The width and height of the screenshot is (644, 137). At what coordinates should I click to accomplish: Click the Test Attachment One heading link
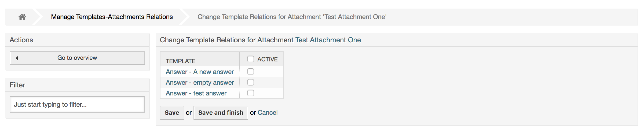click(x=328, y=40)
